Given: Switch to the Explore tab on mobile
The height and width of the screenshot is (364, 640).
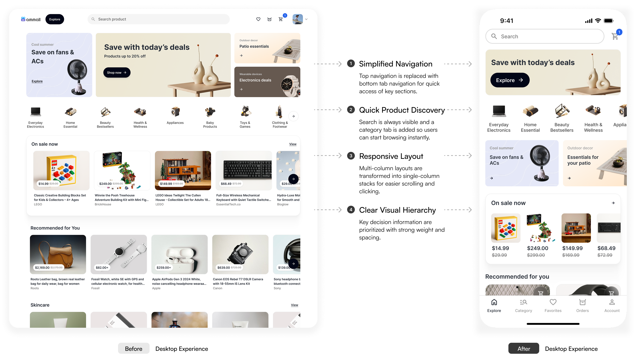Looking at the screenshot, I should point(494,306).
